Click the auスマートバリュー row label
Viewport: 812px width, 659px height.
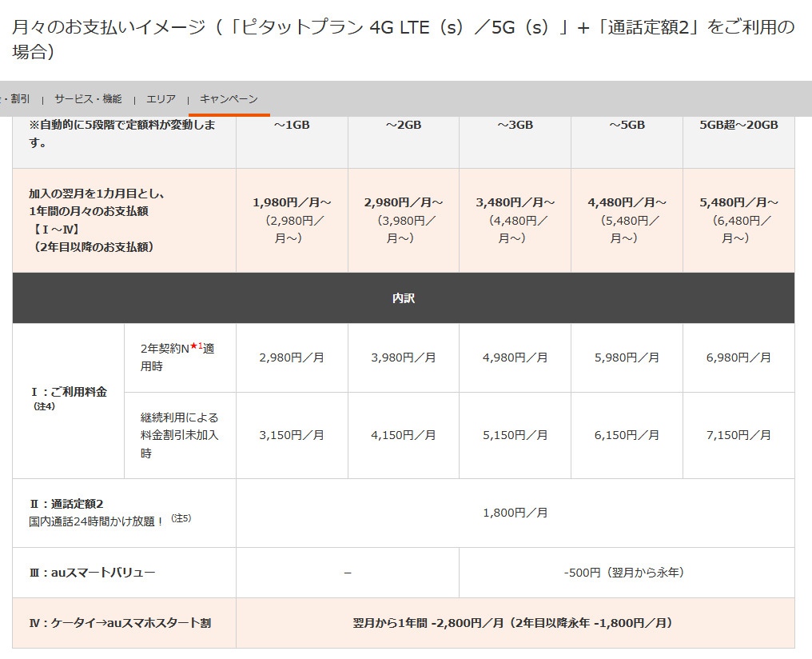click(x=92, y=573)
